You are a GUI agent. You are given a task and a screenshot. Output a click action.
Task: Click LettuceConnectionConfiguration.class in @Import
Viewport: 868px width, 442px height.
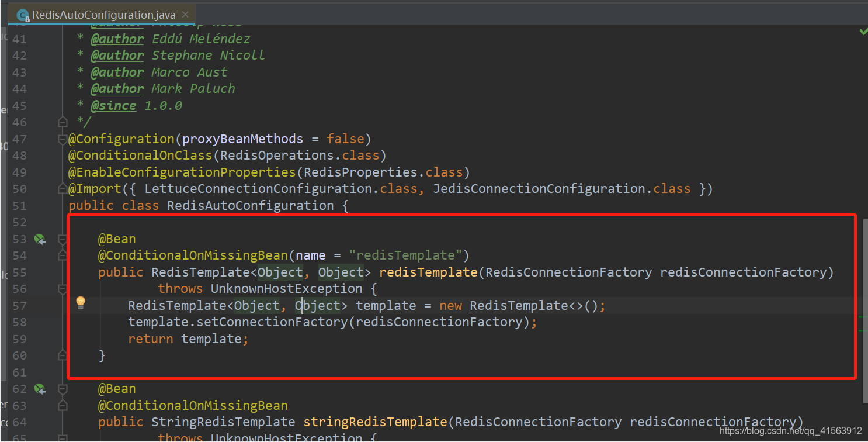281,189
